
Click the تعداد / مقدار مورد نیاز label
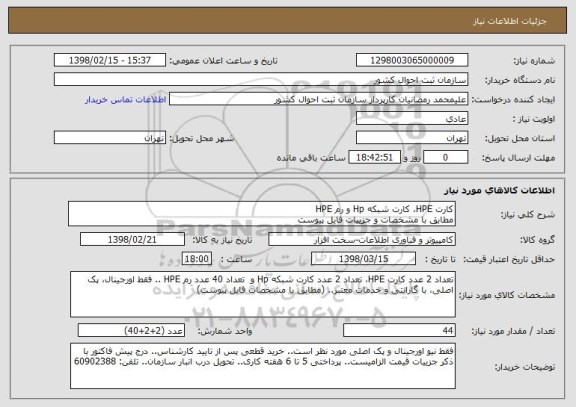coord(513,331)
